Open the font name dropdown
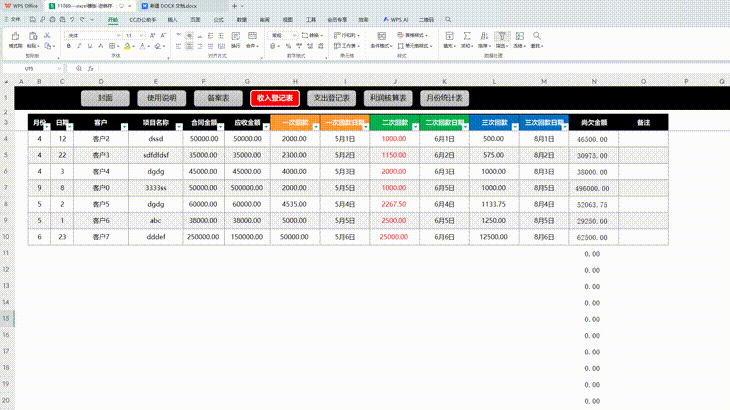Screen dimensions: 730x410 [x=118, y=35]
